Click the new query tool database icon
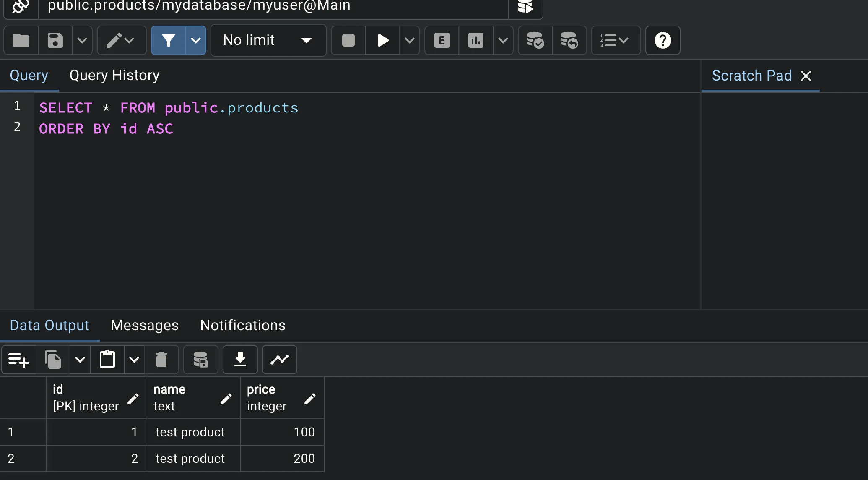The image size is (868, 480). (525, 7)
